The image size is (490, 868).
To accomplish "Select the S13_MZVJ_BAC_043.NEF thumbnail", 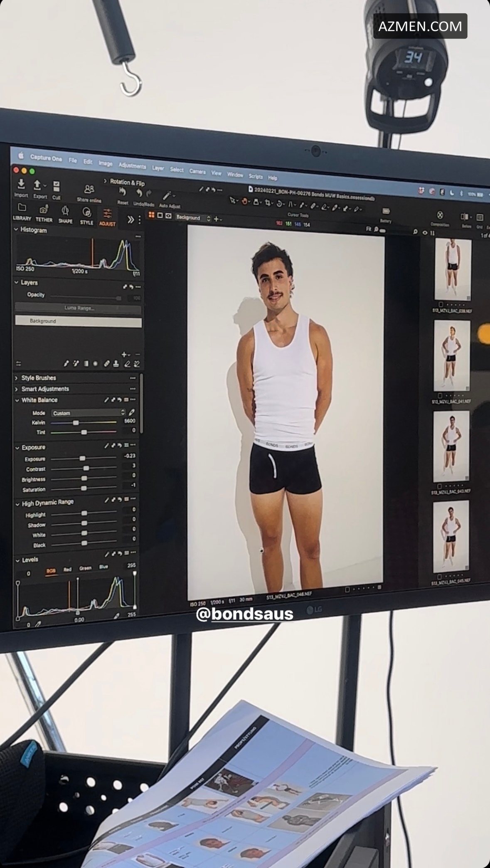I will pyautogui.click(x=451, y=446).
